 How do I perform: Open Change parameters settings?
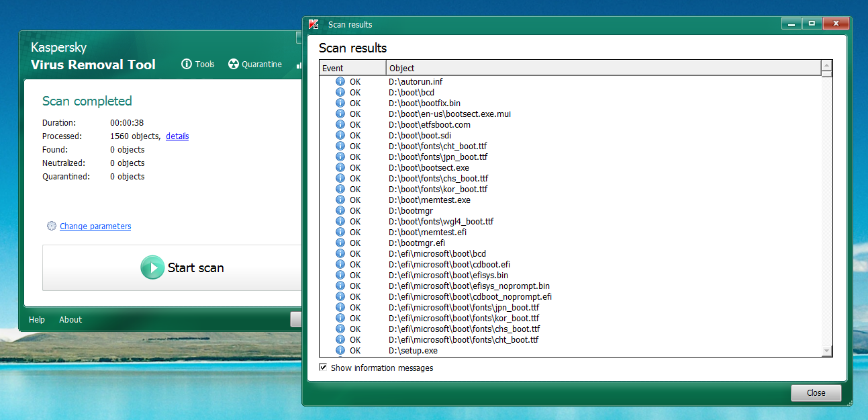(x=95, y=226)
